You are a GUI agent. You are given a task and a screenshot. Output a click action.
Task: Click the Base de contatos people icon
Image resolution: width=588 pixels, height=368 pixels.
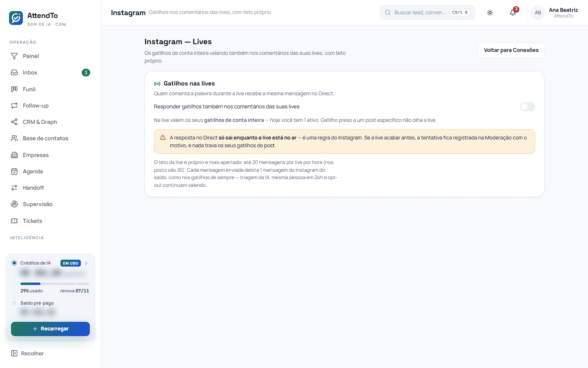(x=14, y=138)
